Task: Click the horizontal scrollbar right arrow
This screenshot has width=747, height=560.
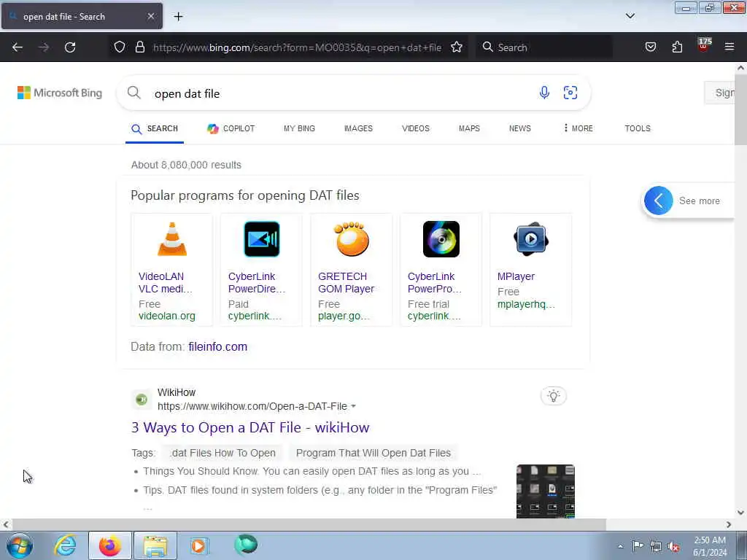Action: tap(729, 524)
